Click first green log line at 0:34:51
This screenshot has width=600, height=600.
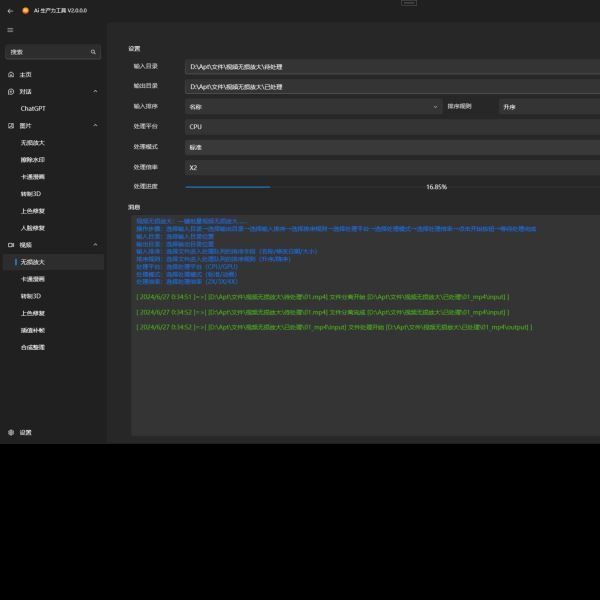click(x=323, y=297)
